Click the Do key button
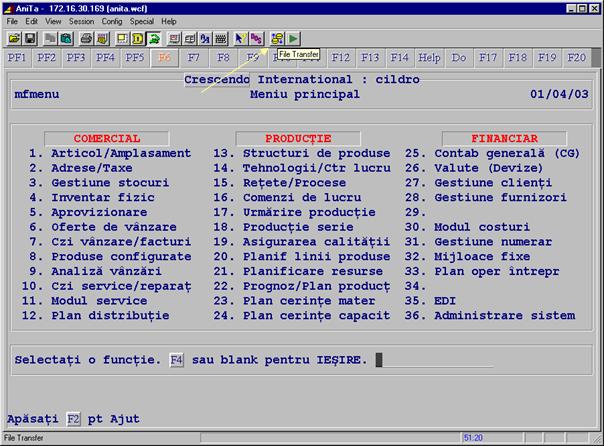This screenshot has width=604, height=446. point(459,58)
